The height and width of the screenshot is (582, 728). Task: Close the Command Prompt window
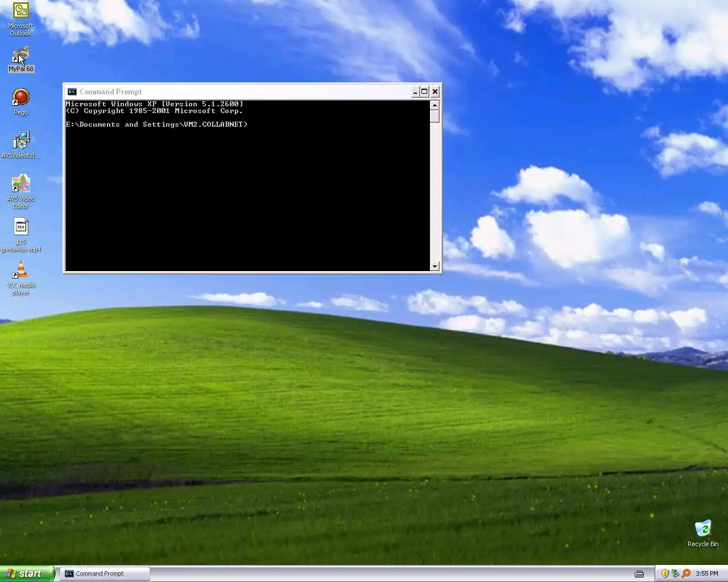(435, 92)
